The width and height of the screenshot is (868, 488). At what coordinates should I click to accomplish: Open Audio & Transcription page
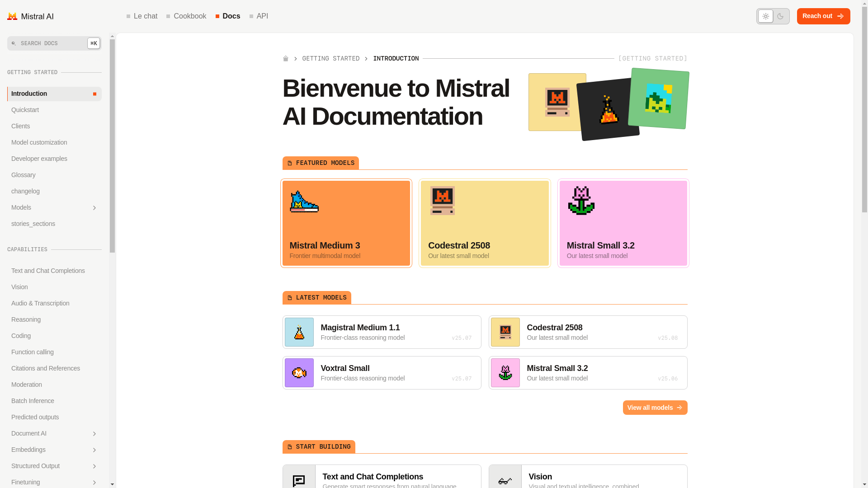pyautogui.click(x=54, y=304)
